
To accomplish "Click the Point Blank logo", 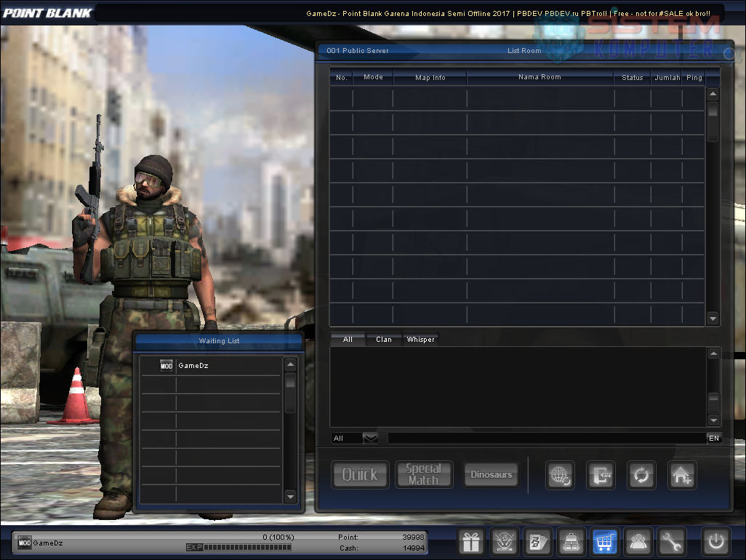I will (47, 13).
